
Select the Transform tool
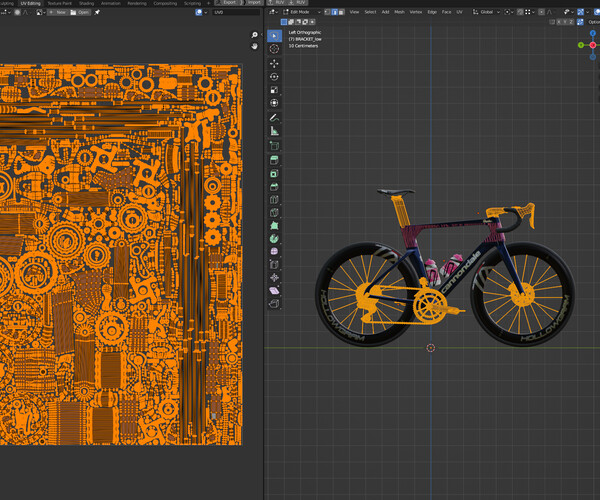[274, 103]
